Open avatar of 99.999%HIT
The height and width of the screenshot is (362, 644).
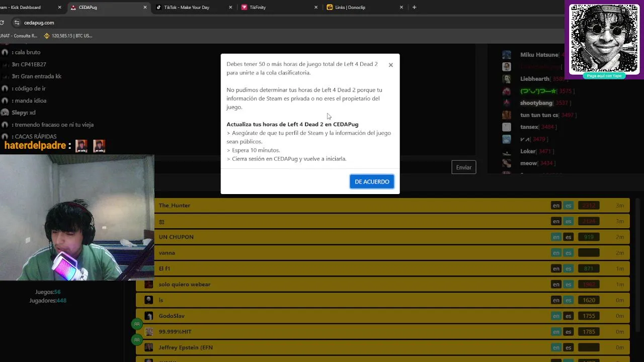[x=148, y=332]
